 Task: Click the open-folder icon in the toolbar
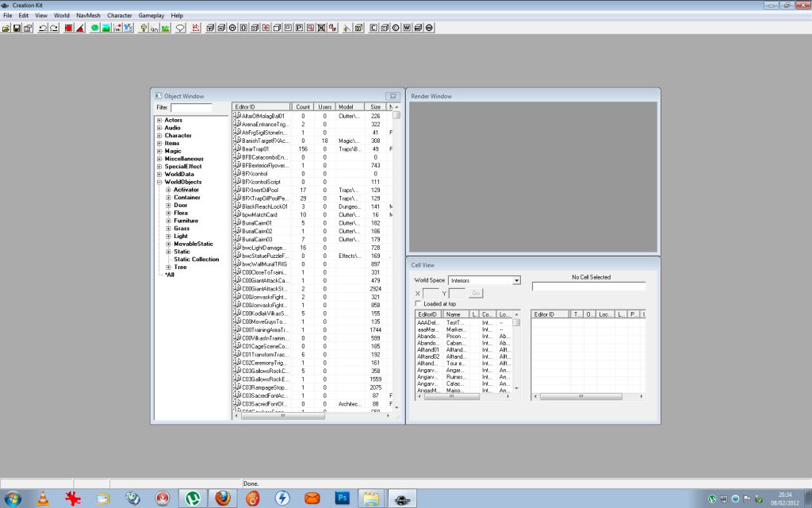[x=6, y=28]
